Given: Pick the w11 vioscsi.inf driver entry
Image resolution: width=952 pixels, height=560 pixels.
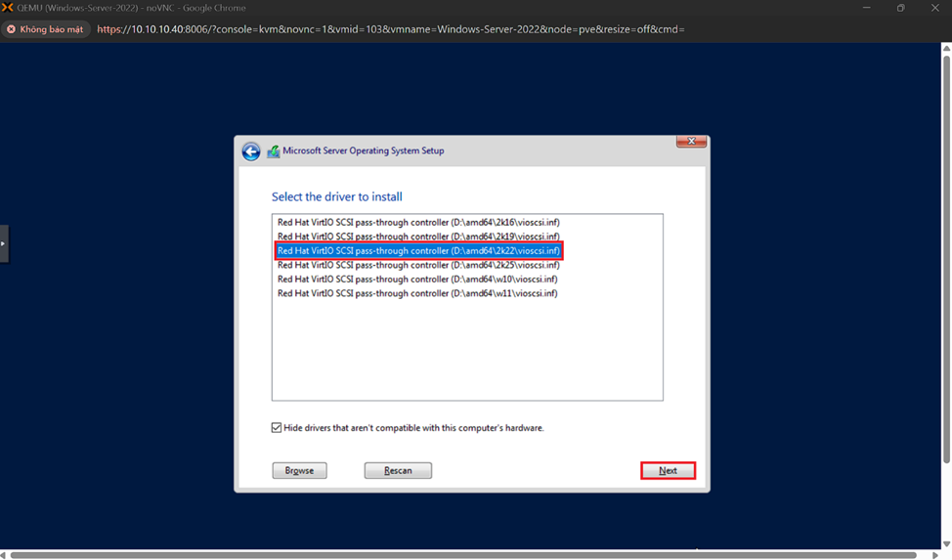Looking at the screenshot, I should (417, 293).
